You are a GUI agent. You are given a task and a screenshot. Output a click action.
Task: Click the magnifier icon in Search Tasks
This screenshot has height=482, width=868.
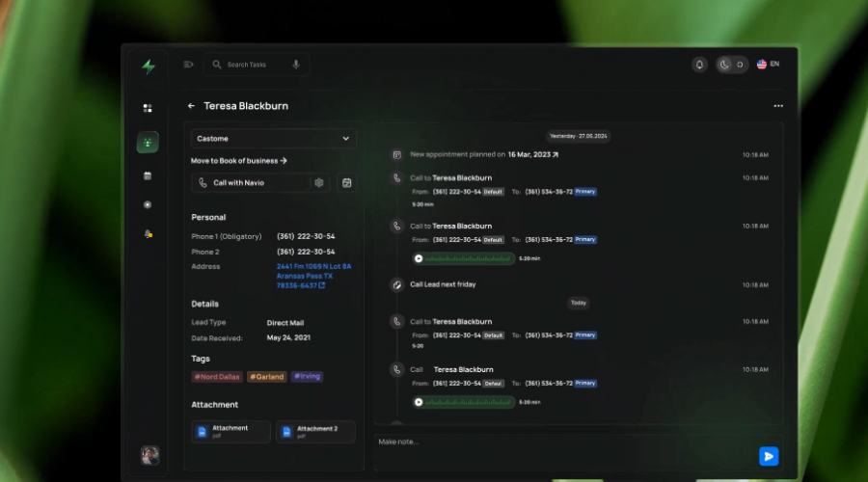pyautogui.click(x=216, y=65)
